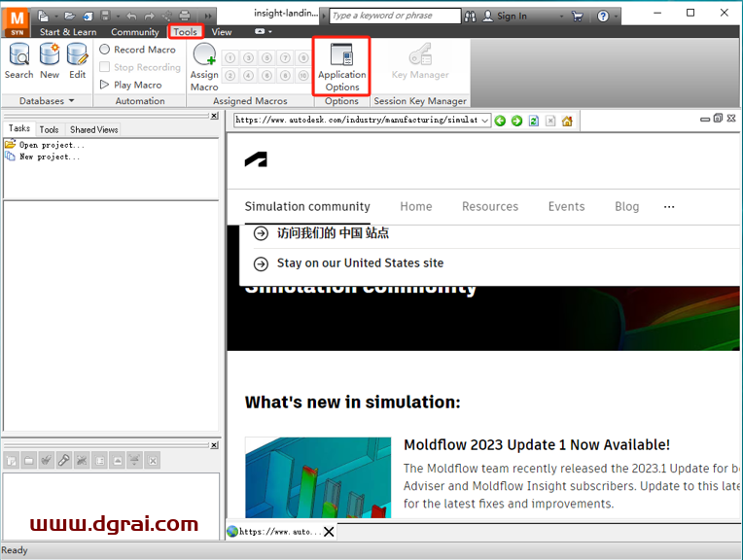Select the Tools ribbon tab
The image size is (743, 560).
185,32
